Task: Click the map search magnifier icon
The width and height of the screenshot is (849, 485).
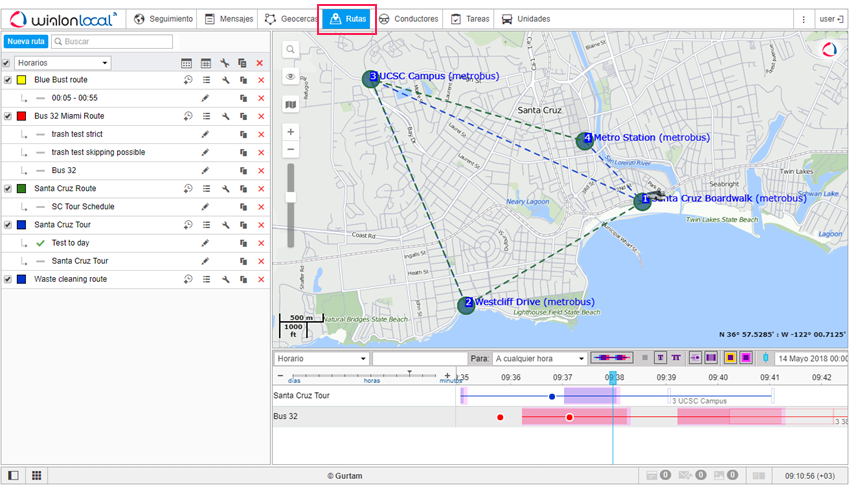Action: point(290,50)
